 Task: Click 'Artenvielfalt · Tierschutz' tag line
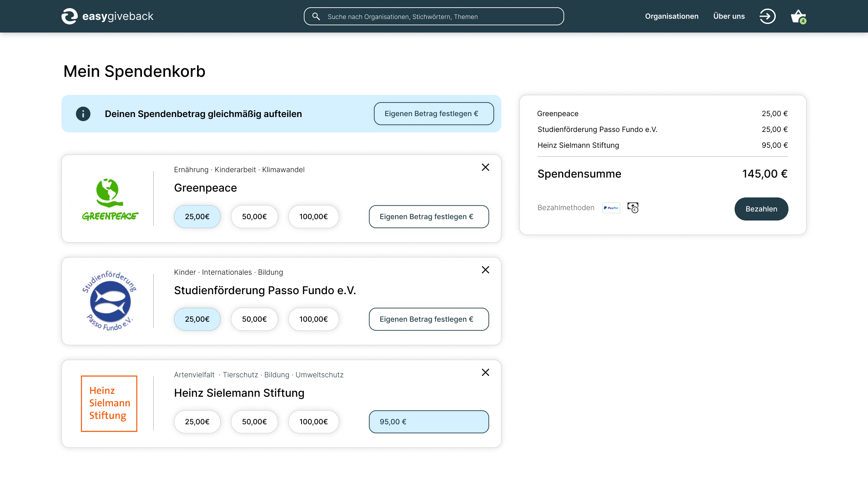point(259,375)
